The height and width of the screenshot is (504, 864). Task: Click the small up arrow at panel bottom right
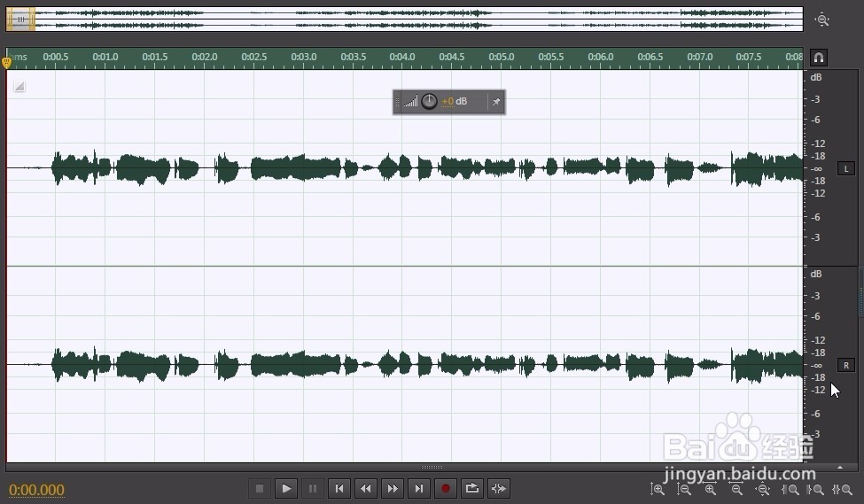(840, 468)
